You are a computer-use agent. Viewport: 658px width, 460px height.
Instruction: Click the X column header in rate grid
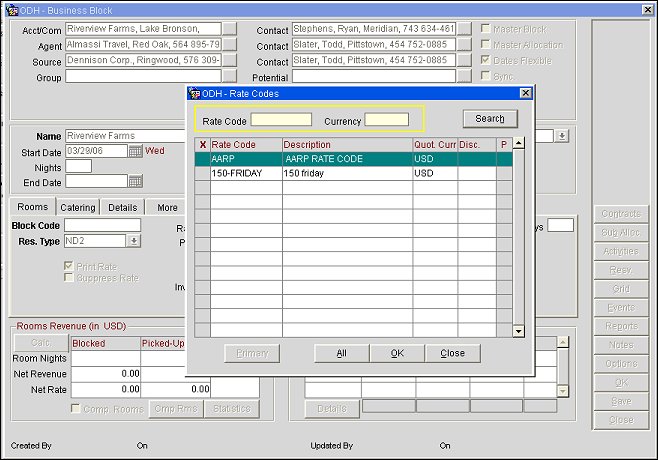point(202,144)
